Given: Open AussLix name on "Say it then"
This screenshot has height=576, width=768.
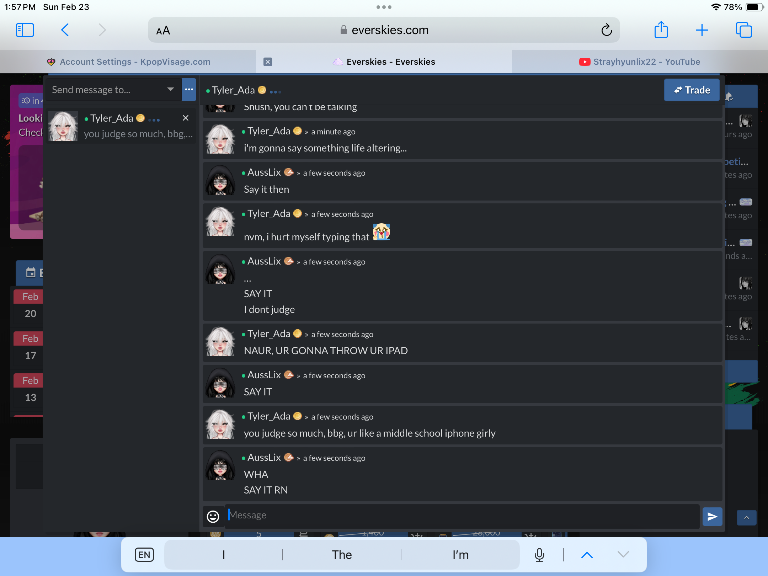Looking at the screenshot, I should [264, 172].
